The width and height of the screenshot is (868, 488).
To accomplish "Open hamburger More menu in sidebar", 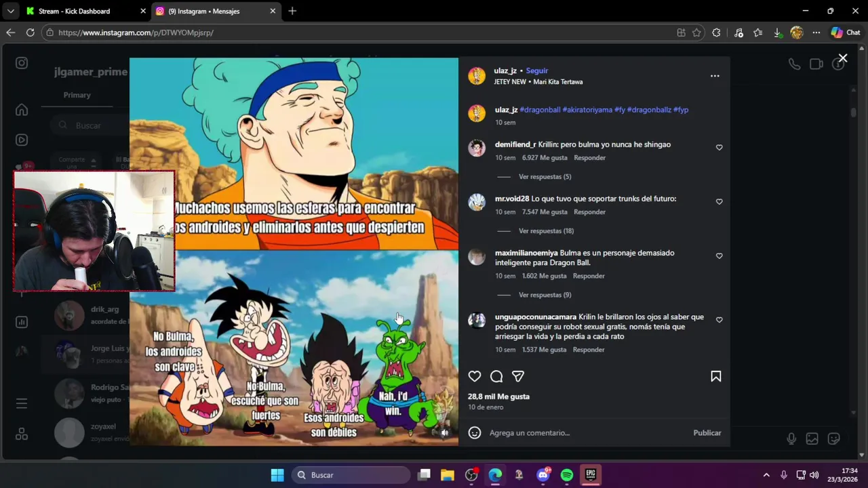I will point(22,403).
